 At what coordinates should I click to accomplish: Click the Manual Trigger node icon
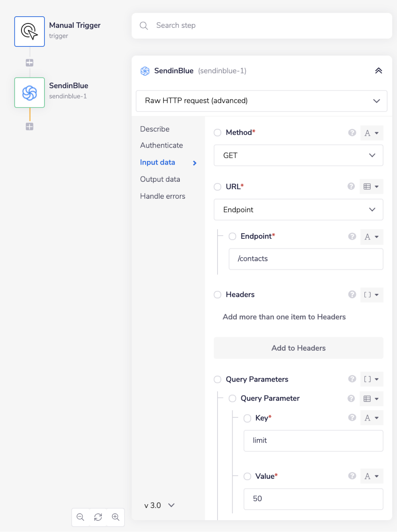[29, 31]
